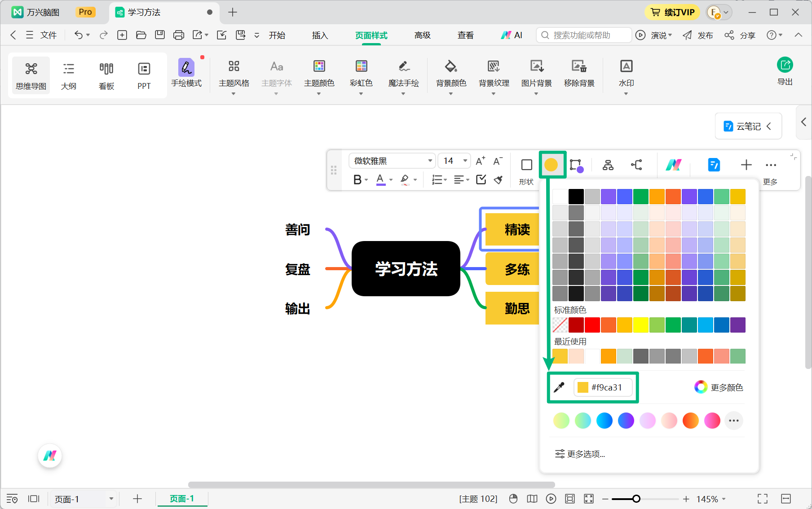Viewport: 812px width, 509px height.
Task: Click the 分享 share button
Action: 740,35
